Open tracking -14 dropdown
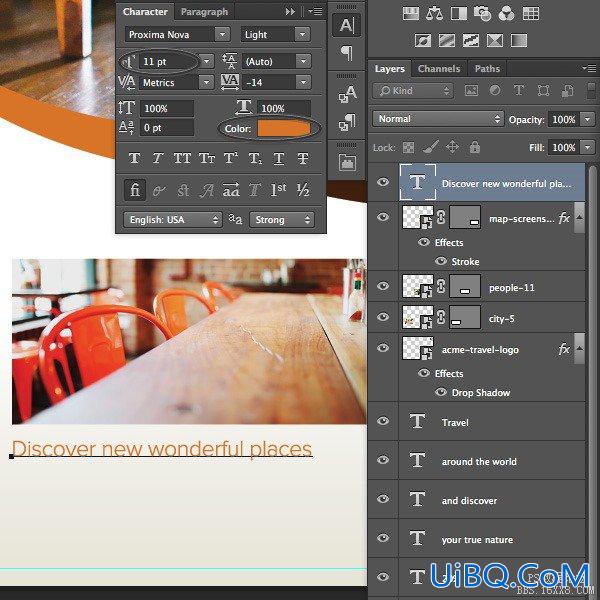600x600 pixels. 303,82
